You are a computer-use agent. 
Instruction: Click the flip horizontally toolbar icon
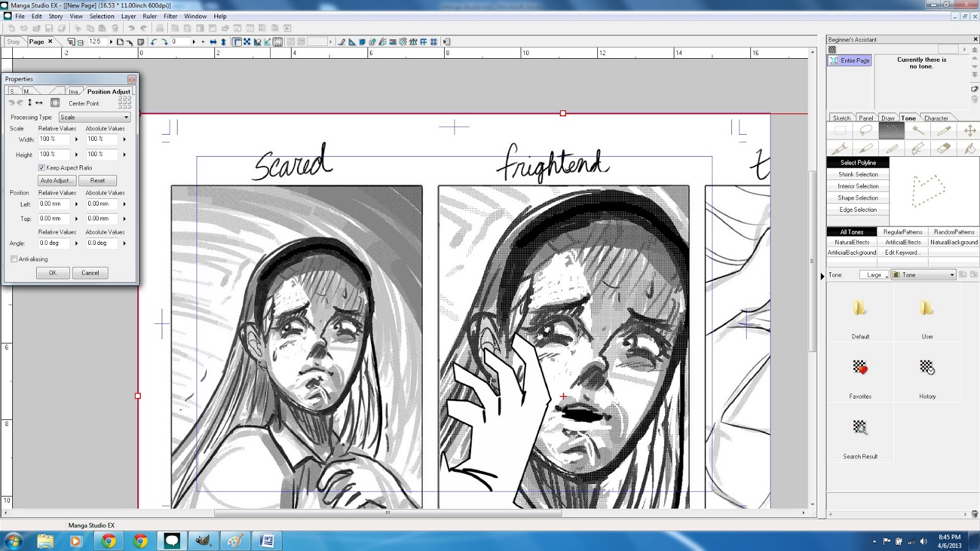tap(213, 42)
